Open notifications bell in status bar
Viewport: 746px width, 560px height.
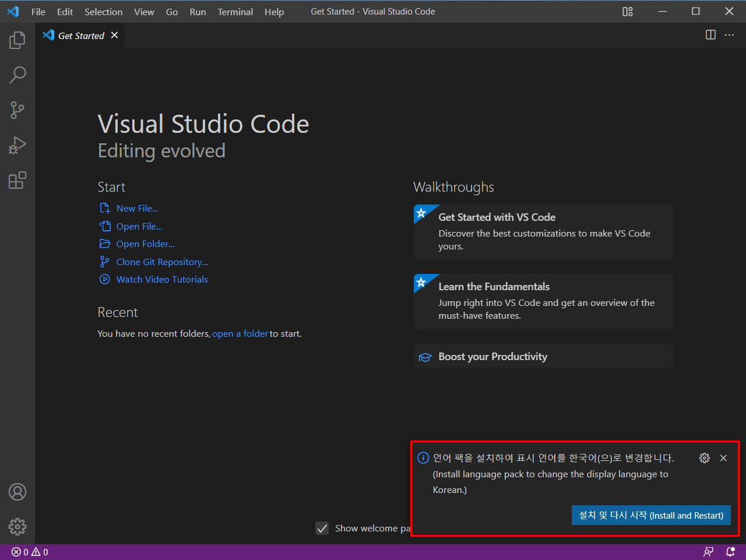coord(730,552)
